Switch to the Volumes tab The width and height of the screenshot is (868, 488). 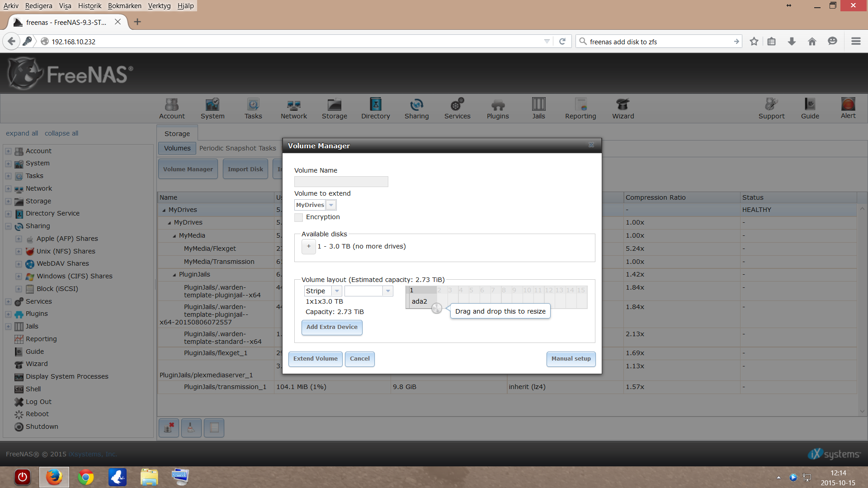pyautogui.click(x=177, y=148)
